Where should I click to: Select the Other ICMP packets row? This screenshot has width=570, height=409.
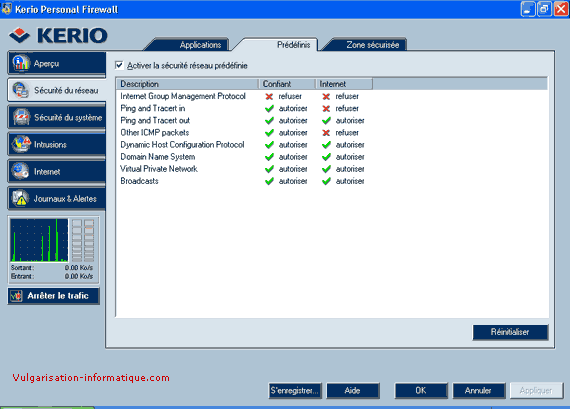(x=332, y=133)
